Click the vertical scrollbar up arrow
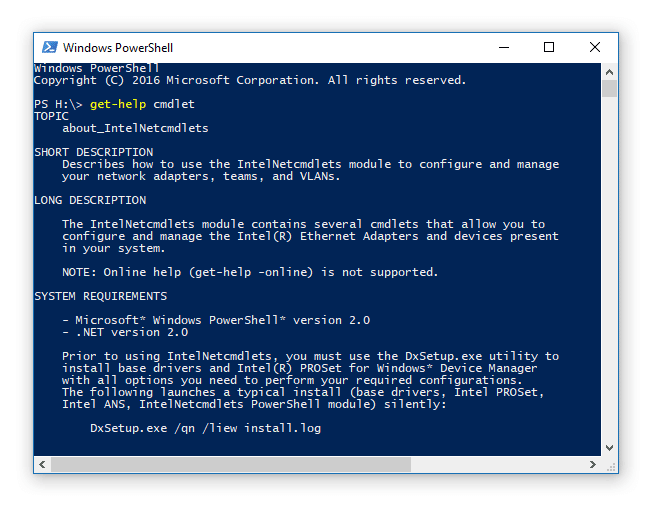655x521 pixels. click(609, 71)
